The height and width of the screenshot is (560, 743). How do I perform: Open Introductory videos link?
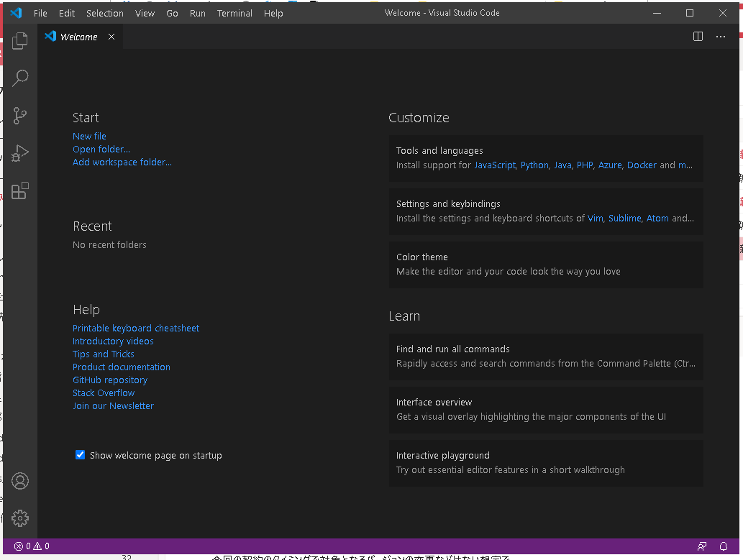(113, 341)
